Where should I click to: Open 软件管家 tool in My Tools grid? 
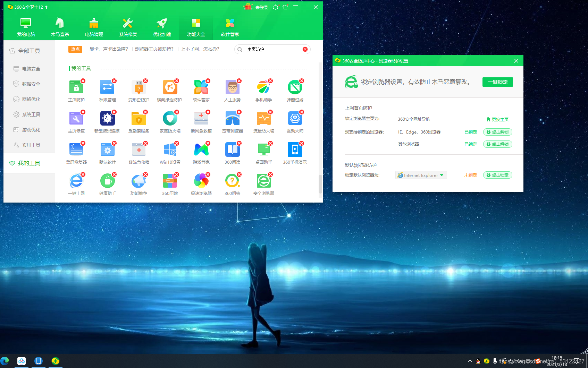pos(201,91)
